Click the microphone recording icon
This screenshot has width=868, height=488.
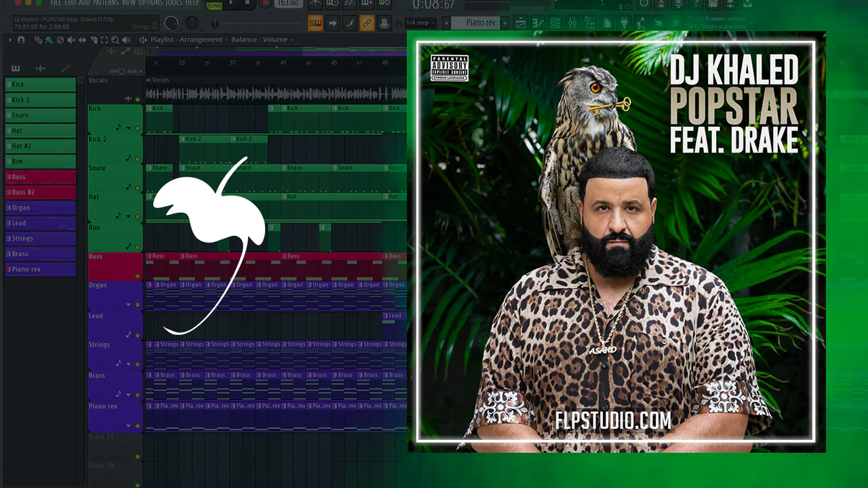[677, 3]
